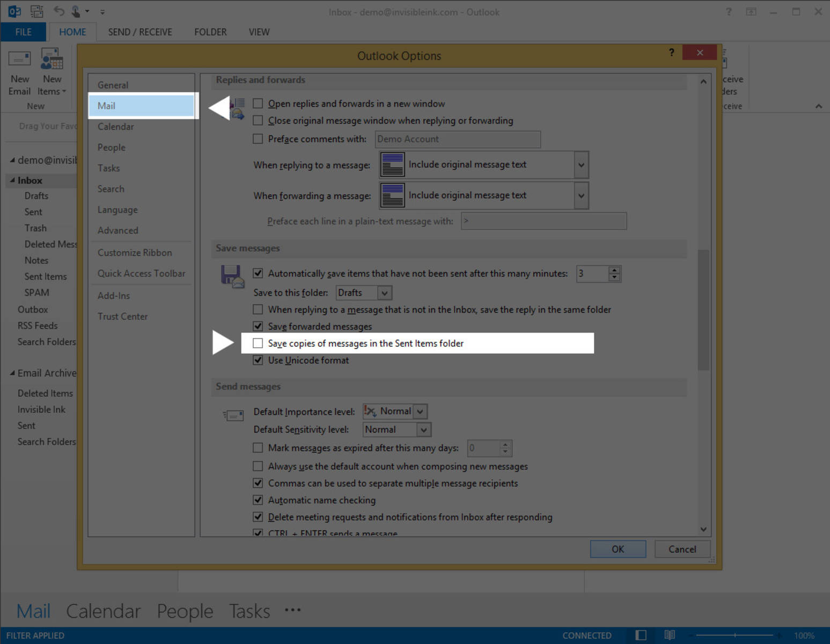This screenshot has width=830, height=644.
Task: Select the Invisible Ink archive folder
Action: point(41,409)
